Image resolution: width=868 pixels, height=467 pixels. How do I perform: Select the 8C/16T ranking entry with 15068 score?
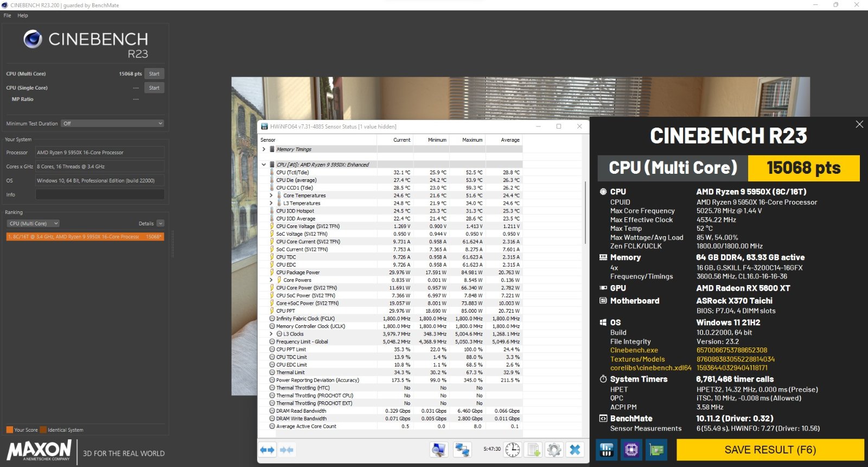[x=85, y=236]
